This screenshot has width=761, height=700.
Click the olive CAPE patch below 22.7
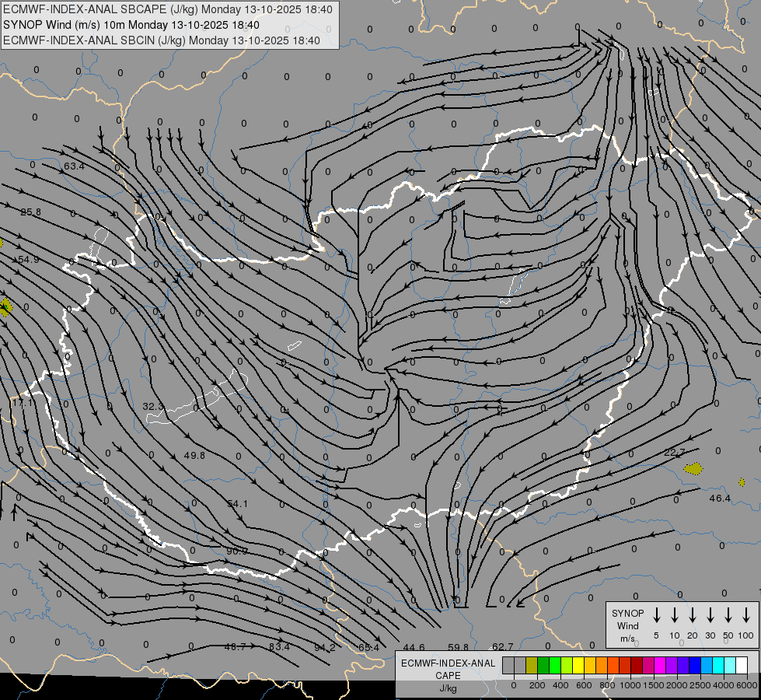(x=693, y=469)
